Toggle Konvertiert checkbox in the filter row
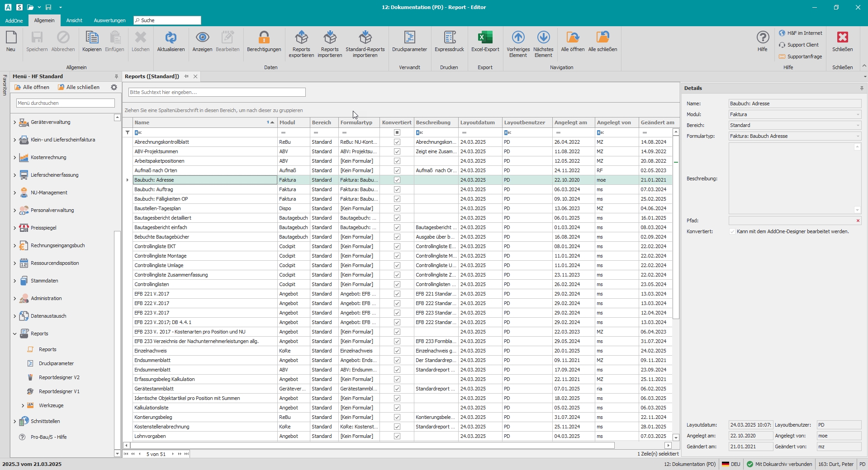Screen dimensions: 868x470 pyautogui.click(x=397, y=132)
